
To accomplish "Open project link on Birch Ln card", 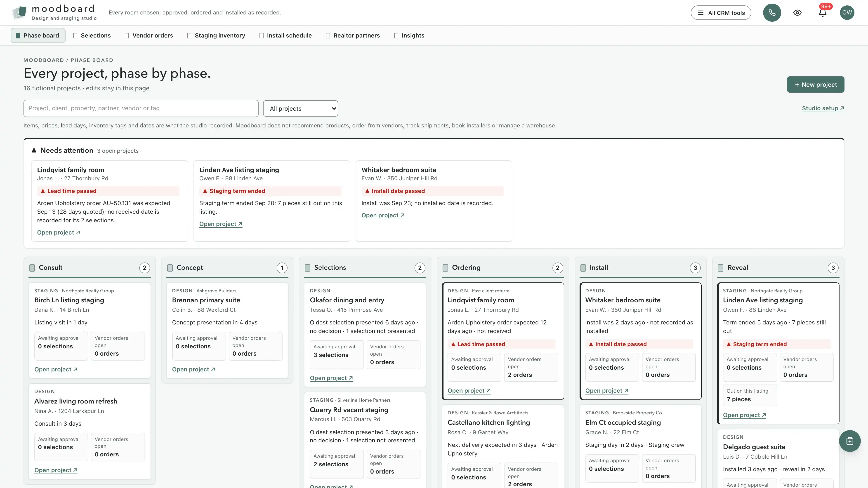I will point(56,369).
